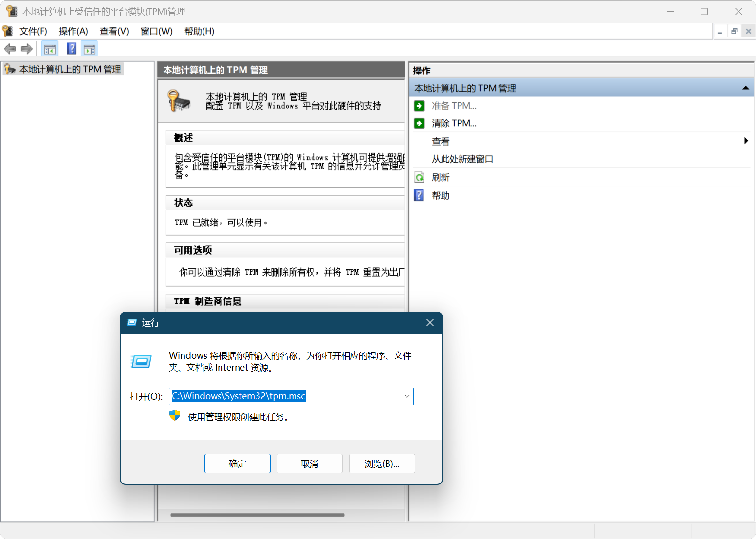This screenshot has width=756, height=539.
Task: Click the help icon beside 帮助 in Actions
Action: 419,195
